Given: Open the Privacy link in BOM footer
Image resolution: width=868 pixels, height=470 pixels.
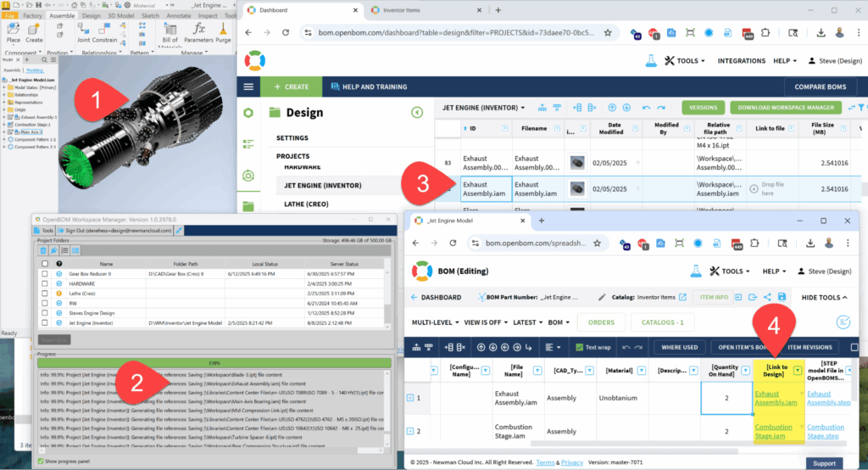Looking at the screenshot, I should [572, 462].
